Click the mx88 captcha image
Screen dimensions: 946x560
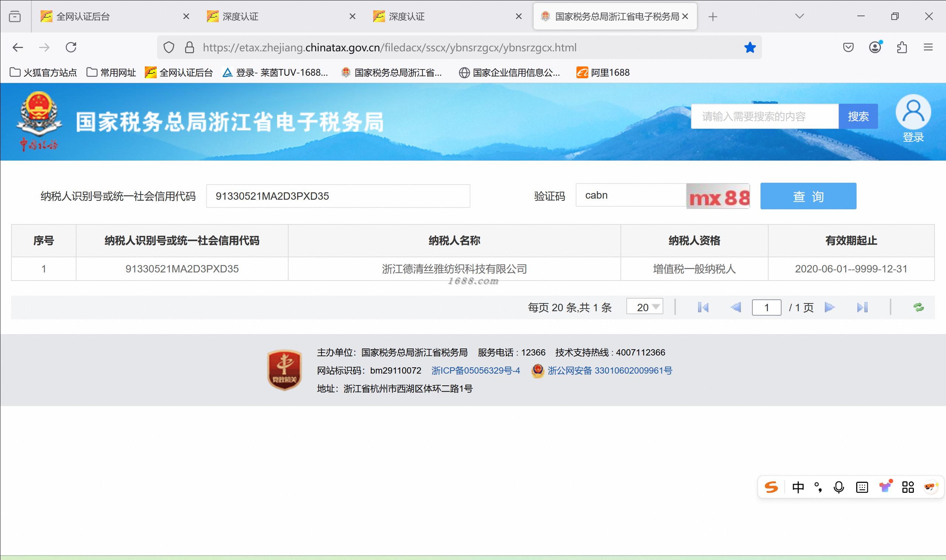[x=718, y=196]
